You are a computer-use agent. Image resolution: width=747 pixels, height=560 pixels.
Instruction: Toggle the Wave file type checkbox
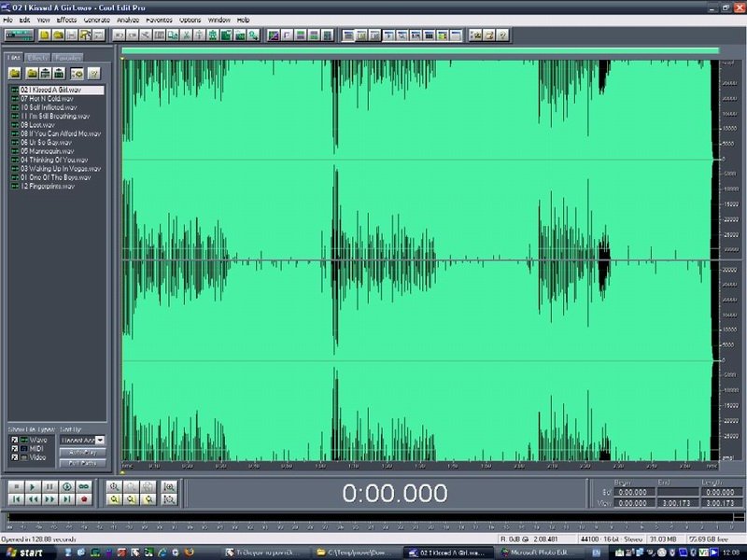coord(14,440)
